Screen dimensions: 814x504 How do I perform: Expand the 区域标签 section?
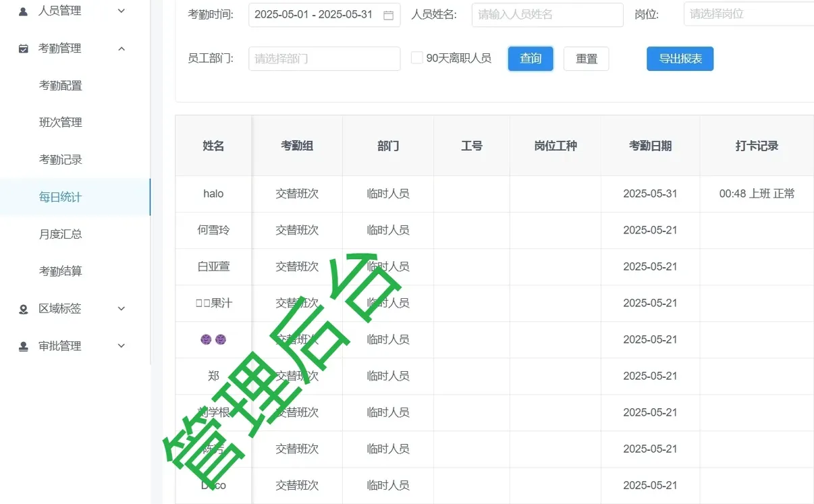121,308
